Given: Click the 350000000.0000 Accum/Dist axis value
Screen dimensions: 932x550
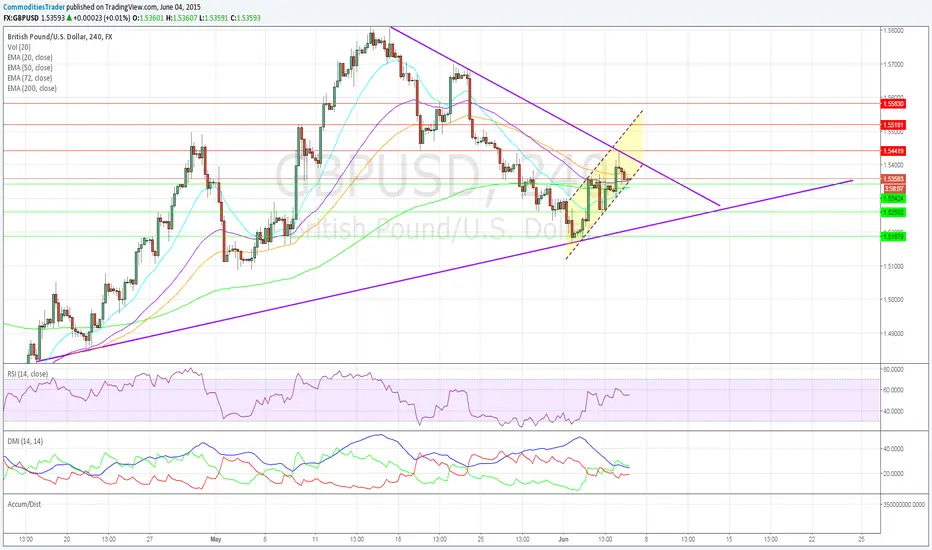Looking at the screenshot, I should point(903,504).
